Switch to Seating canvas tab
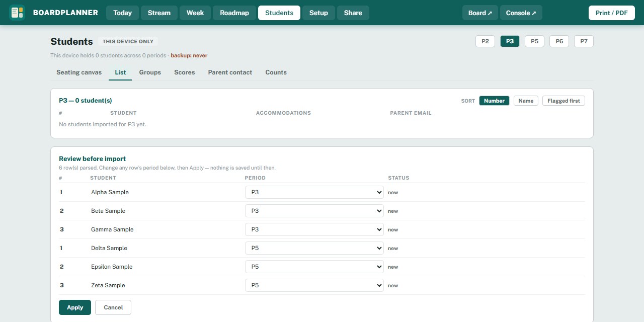The image size is (644, 322). (79, 72)
